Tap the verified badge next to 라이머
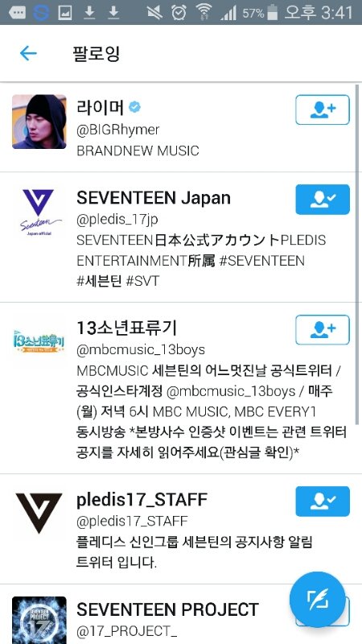 [x=134, y=107]
